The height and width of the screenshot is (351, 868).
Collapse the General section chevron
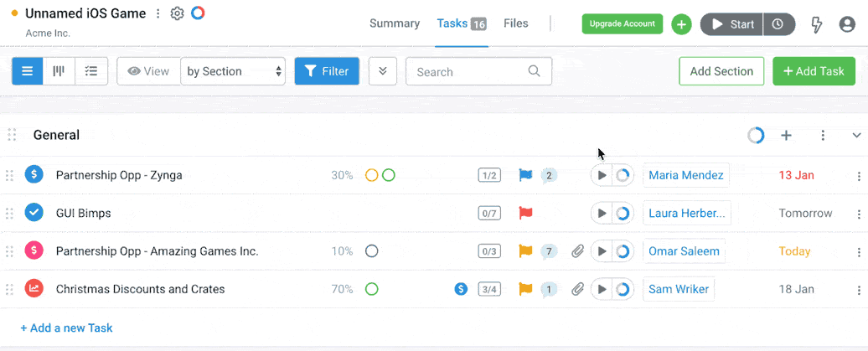[x=856, y=135]
